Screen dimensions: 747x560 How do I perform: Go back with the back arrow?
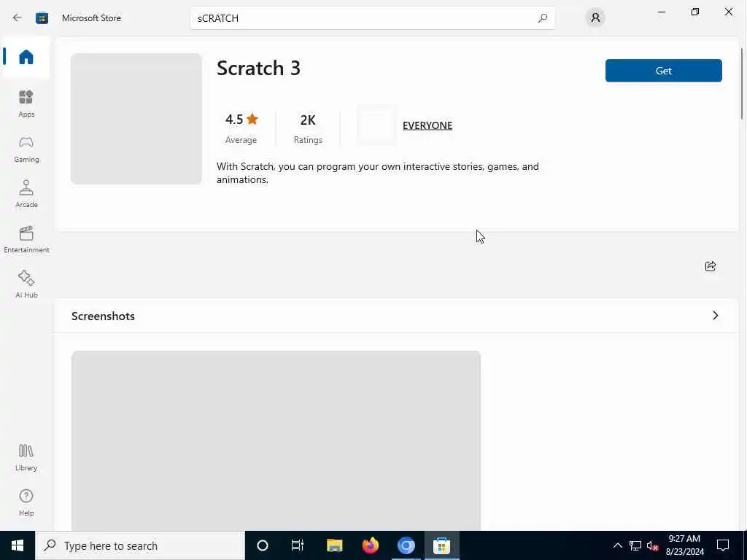pos(18,17)
